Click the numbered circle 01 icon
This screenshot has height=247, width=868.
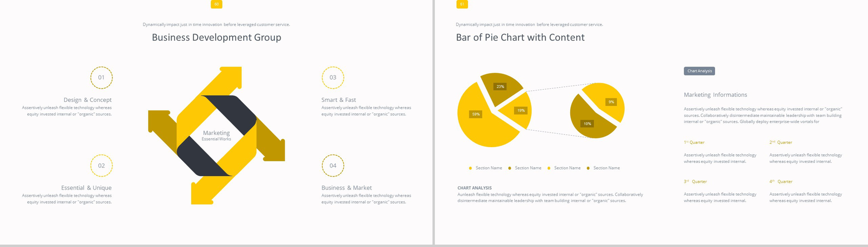pos(101,78)
